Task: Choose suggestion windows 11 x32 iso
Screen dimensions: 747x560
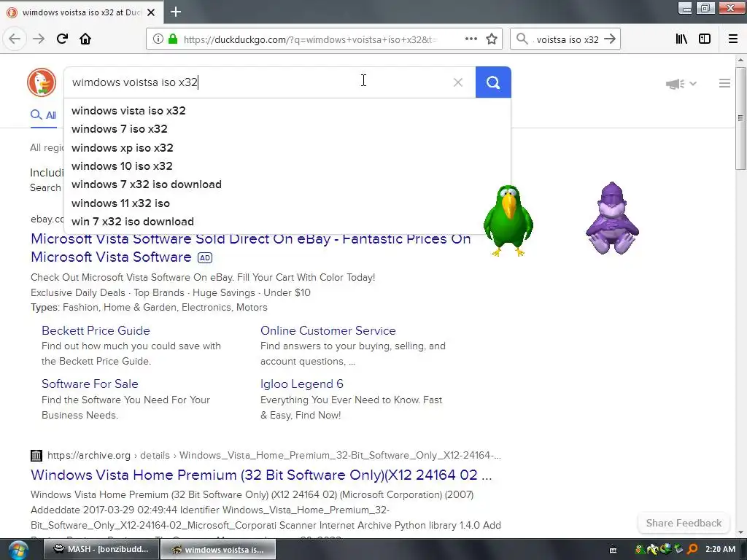Action: [287, 203]
